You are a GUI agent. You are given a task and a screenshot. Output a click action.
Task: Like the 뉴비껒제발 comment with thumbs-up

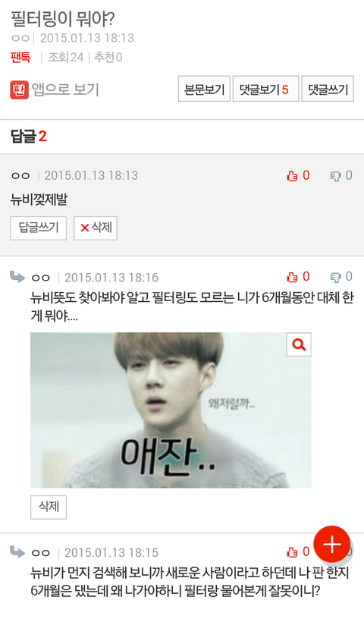[x=298, y=175]
